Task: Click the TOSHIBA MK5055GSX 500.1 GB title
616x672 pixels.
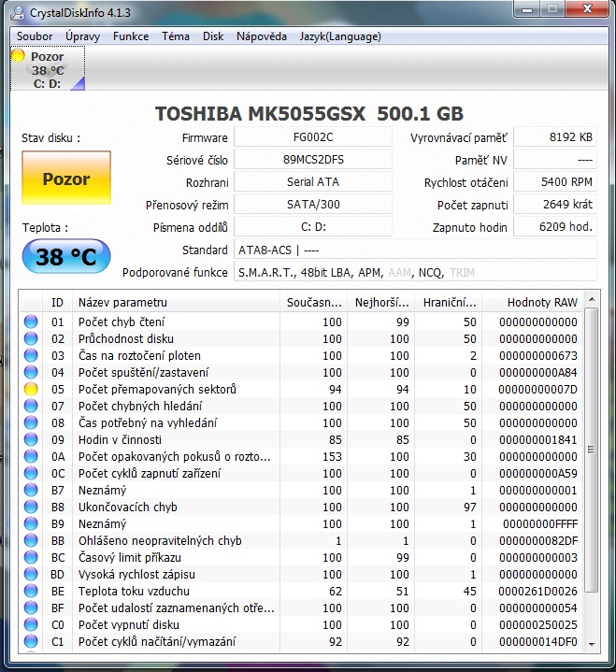Action: click(x=309, y=114)
